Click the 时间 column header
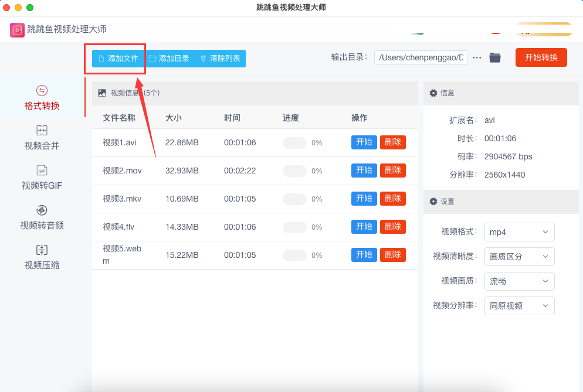Viewport: 583px width, 392px height. [232, 118]
